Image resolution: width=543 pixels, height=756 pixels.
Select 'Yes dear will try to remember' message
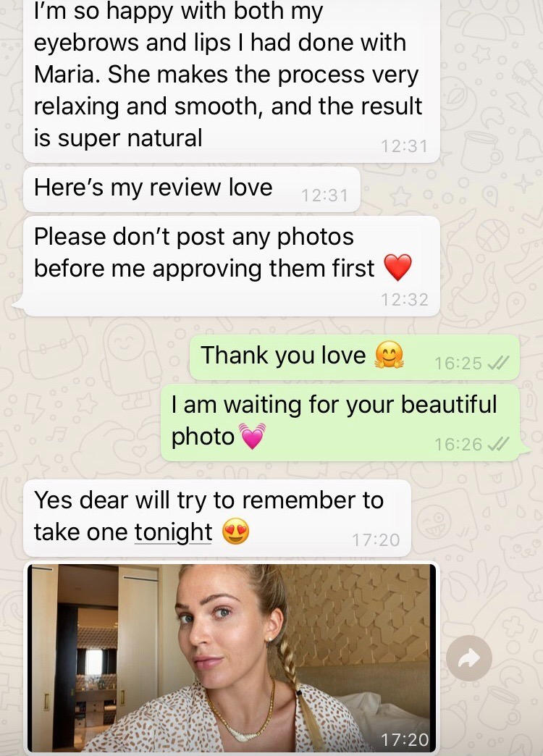pyautogui.click(x=217, y=518)
